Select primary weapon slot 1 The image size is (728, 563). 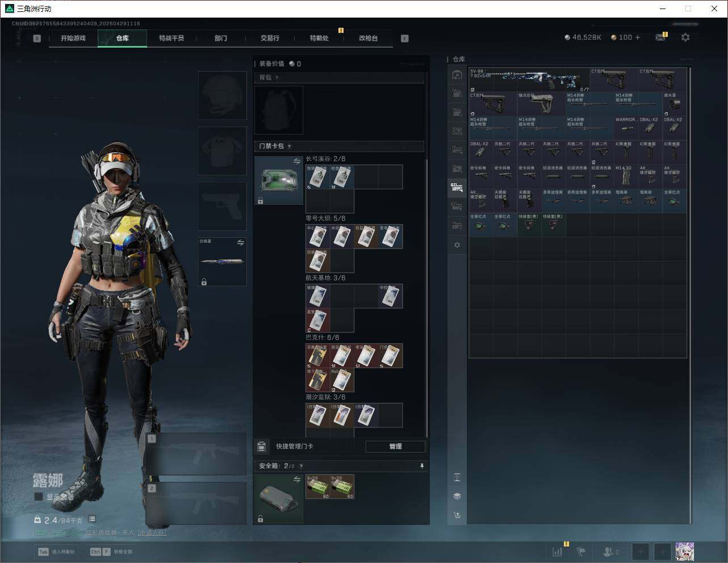coord(196,454)
